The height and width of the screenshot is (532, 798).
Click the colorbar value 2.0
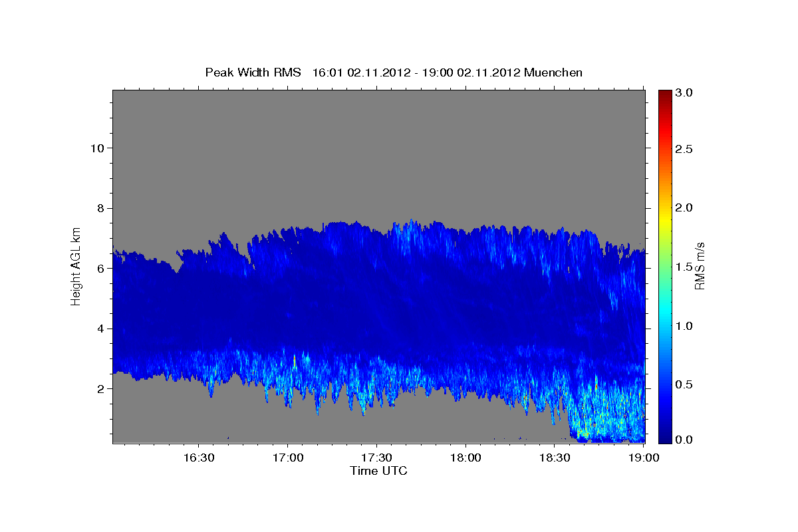(684, 208)
